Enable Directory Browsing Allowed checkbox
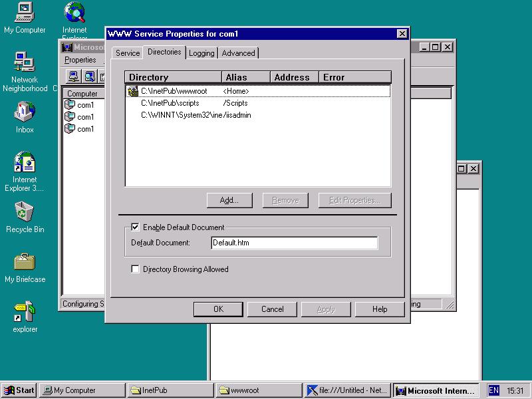The height and width of the screenshot is (399, 532). pyautogui.click(x=136, y=269)
